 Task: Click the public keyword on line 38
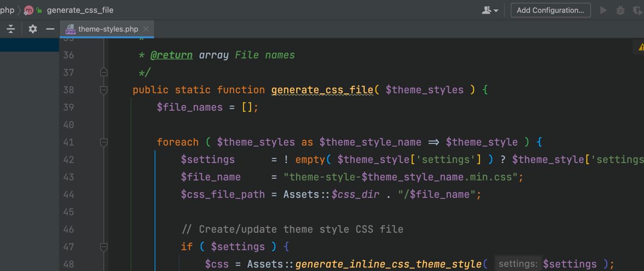pyautogui.click(x=151, y=90)
